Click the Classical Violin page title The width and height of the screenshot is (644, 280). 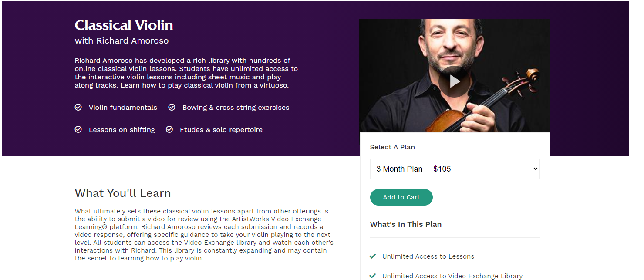click(124, 25)
